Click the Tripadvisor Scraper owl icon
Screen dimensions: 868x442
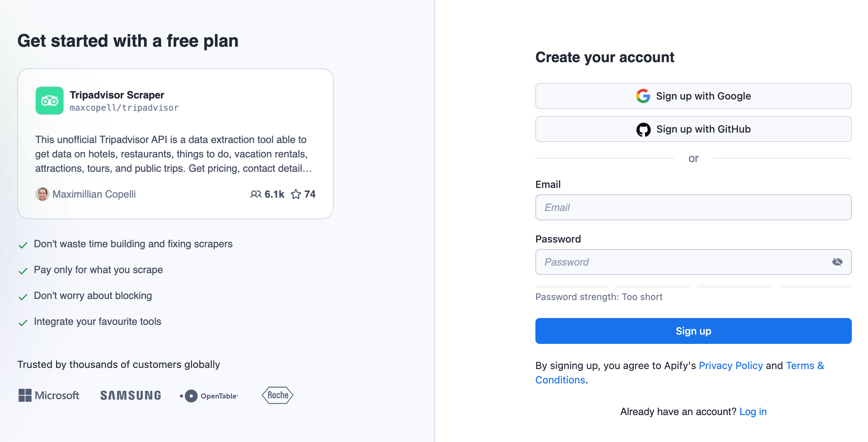click(49, 101)
